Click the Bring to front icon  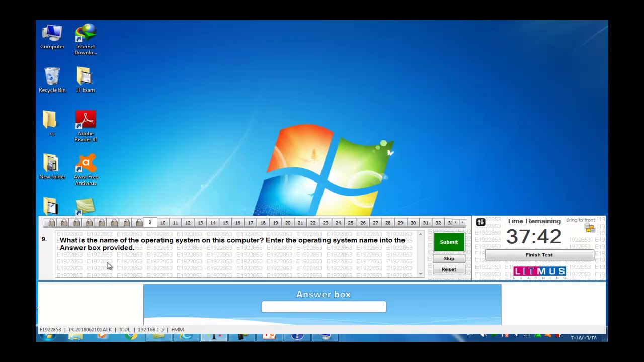point(590,229)
